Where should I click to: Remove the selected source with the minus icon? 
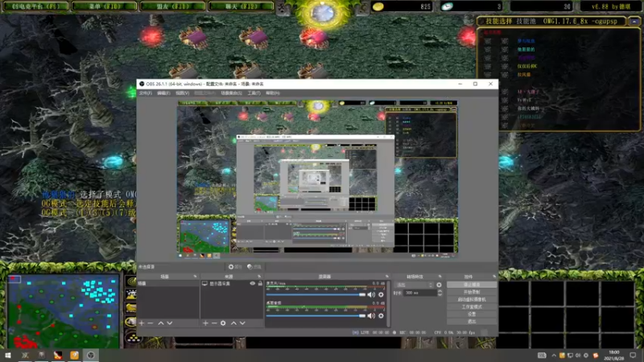pyautogui.click(x=214, y=323)
